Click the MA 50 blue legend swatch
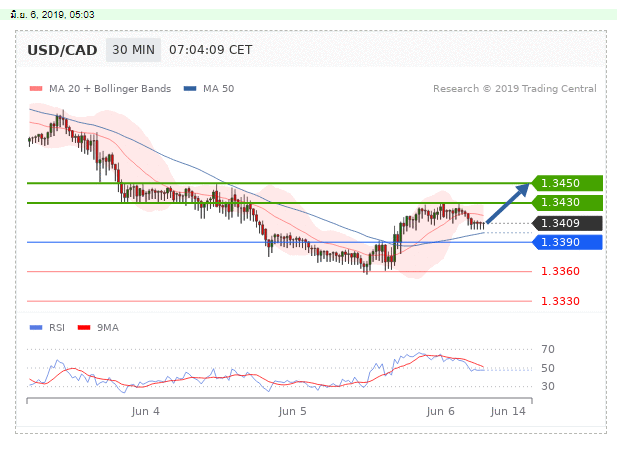 (x=190, y=89)
